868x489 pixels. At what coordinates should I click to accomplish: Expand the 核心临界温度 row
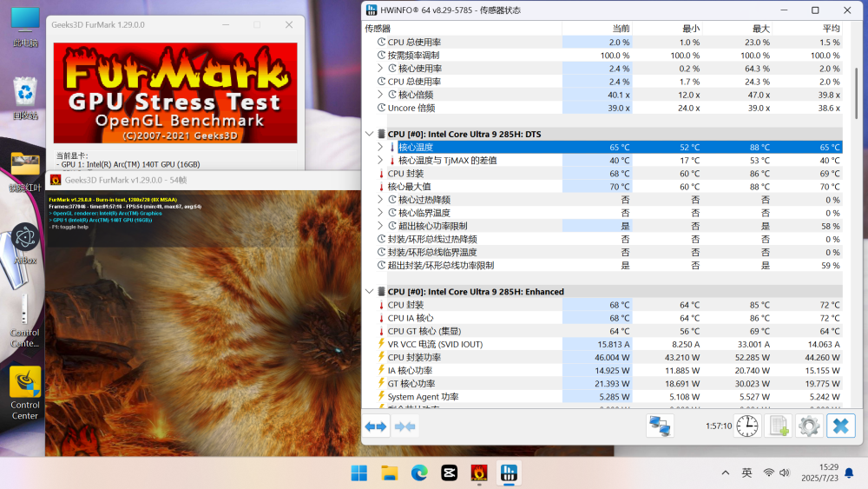[x=380, y=213]
